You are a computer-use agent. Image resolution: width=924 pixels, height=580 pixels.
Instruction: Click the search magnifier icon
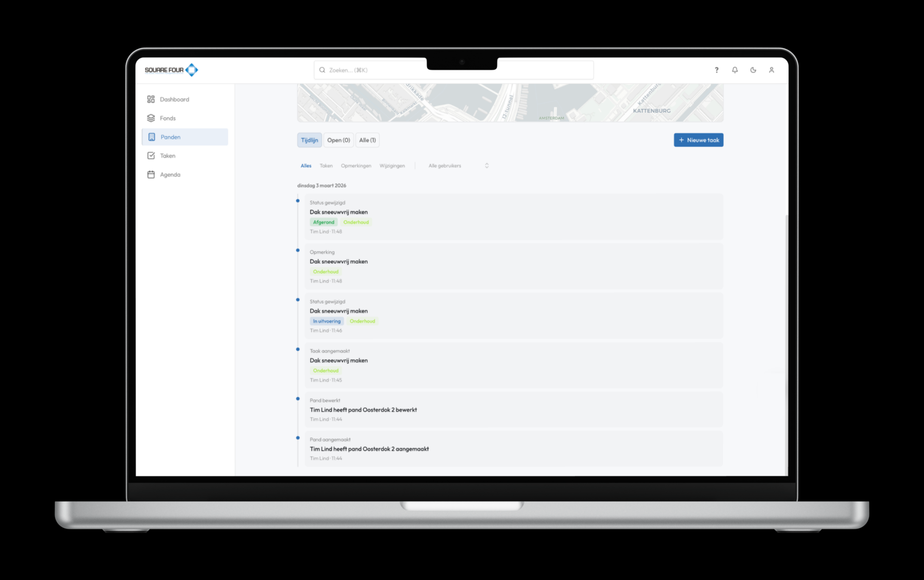322,70
